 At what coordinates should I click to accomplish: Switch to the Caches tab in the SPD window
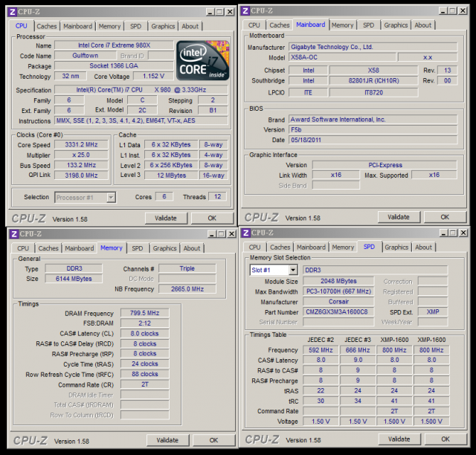point(280,248)
